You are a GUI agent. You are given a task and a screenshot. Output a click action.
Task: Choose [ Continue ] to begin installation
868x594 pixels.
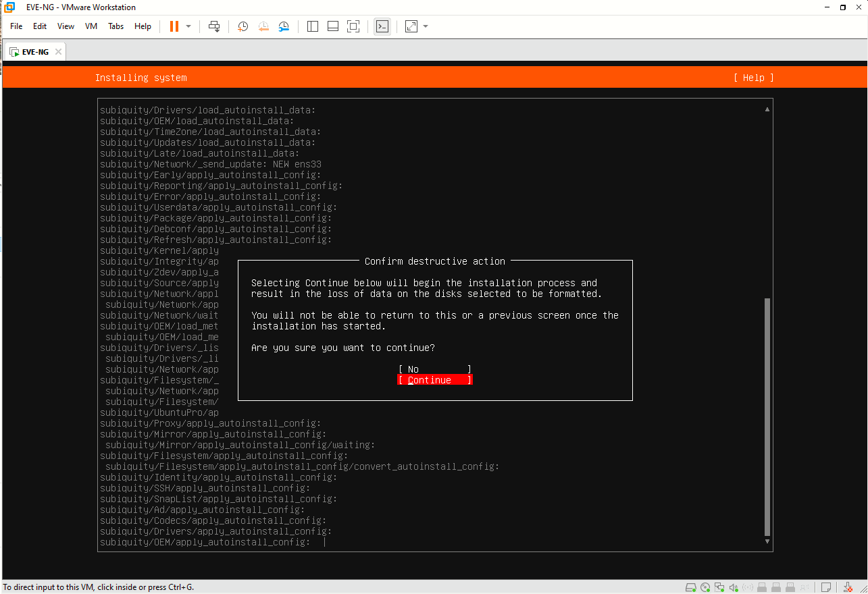(x=434, y=380)
